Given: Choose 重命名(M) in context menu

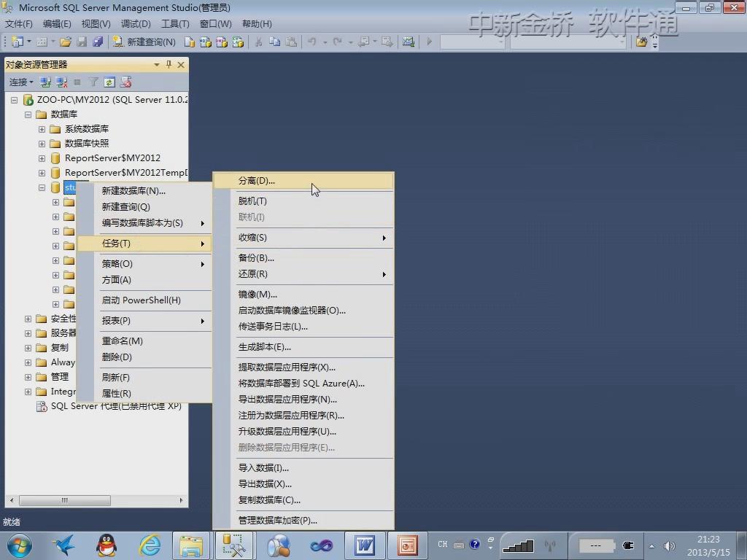Looking at the screenshot, I should (144, 341).
